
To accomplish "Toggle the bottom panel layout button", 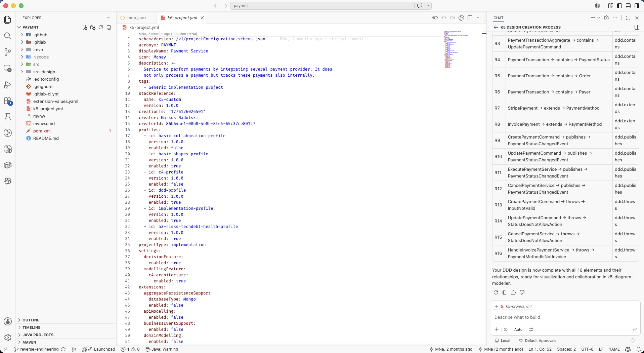I will (628, 6).
